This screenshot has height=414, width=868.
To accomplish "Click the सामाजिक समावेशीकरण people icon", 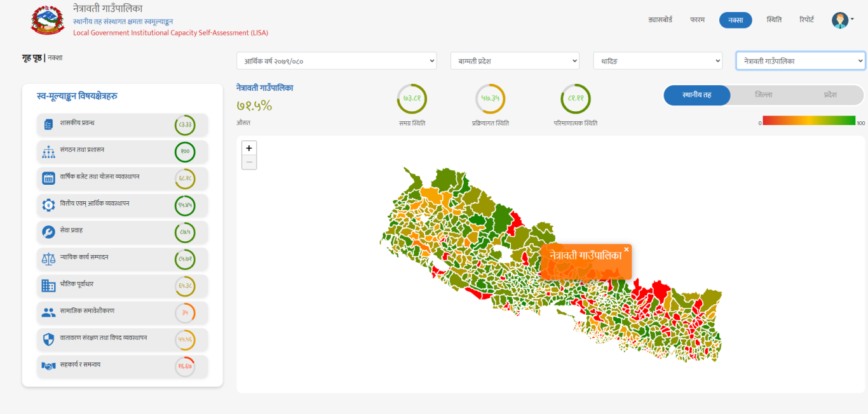I will tap(48, 312).
